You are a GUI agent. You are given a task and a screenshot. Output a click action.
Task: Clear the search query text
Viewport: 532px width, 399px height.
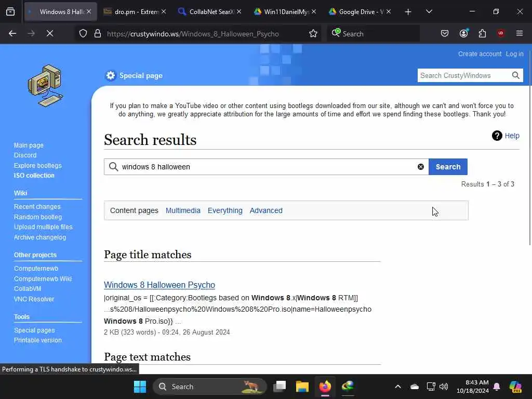click(x=421, y=167)
